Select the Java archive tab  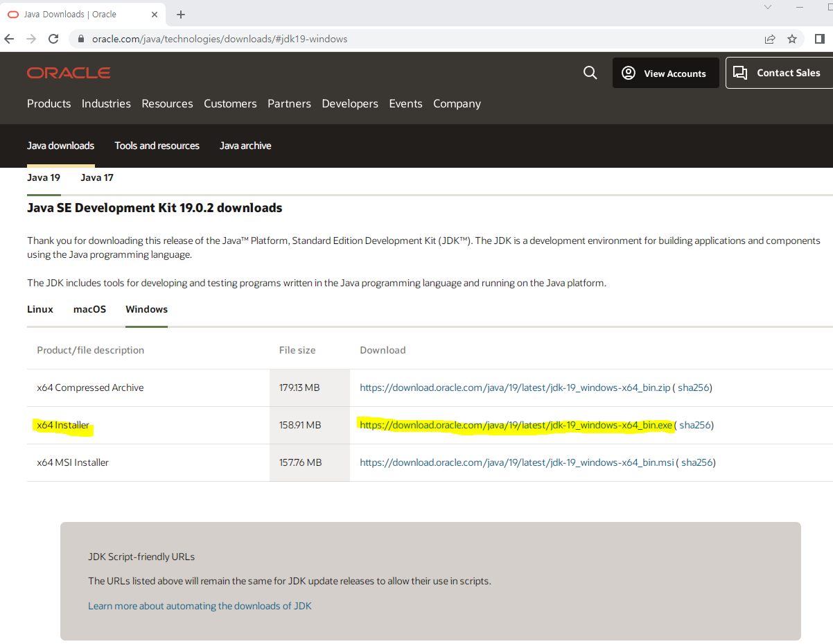245,146
